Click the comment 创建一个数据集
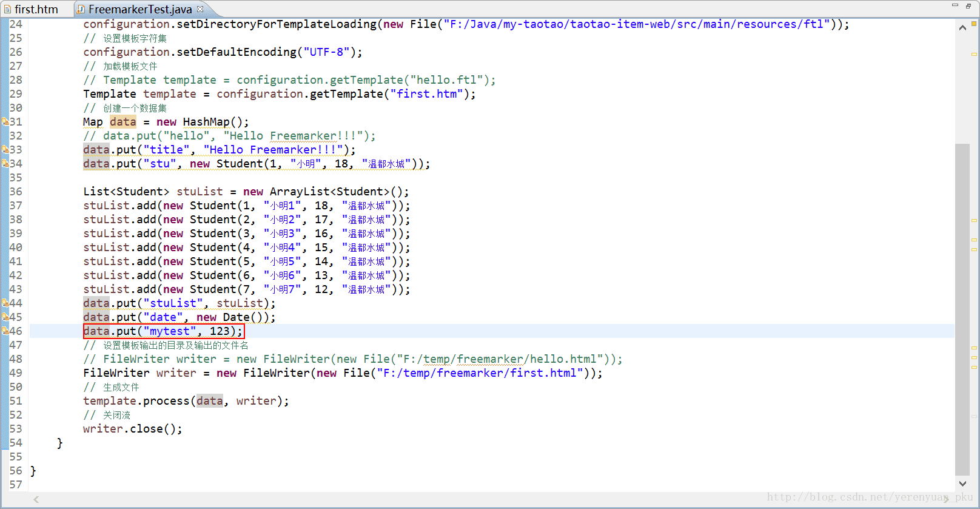 tap(125, 108)
